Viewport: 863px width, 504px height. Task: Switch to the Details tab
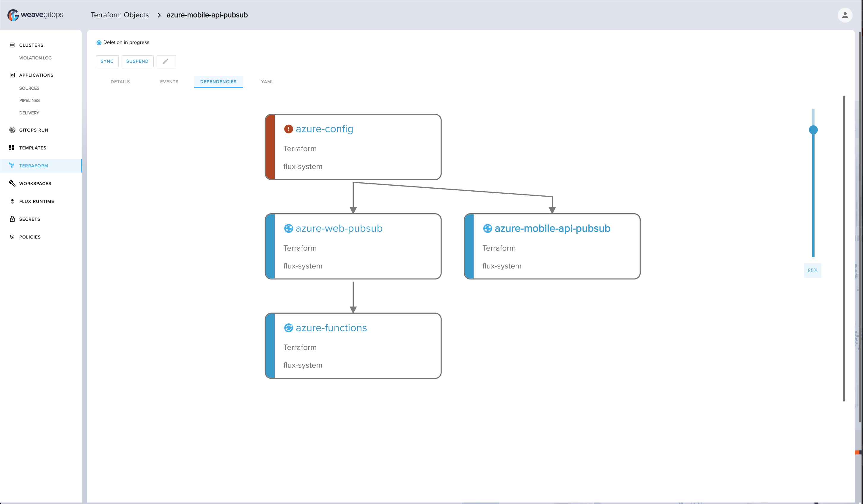click(x=120, y=82)
